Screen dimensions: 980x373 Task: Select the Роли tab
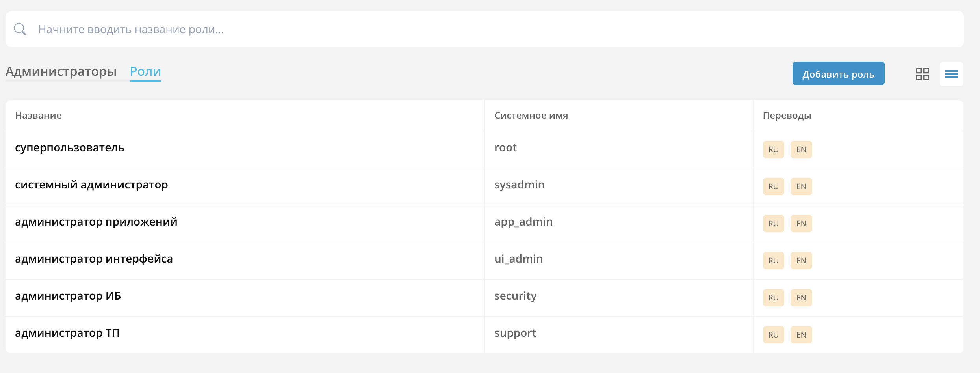145,71
